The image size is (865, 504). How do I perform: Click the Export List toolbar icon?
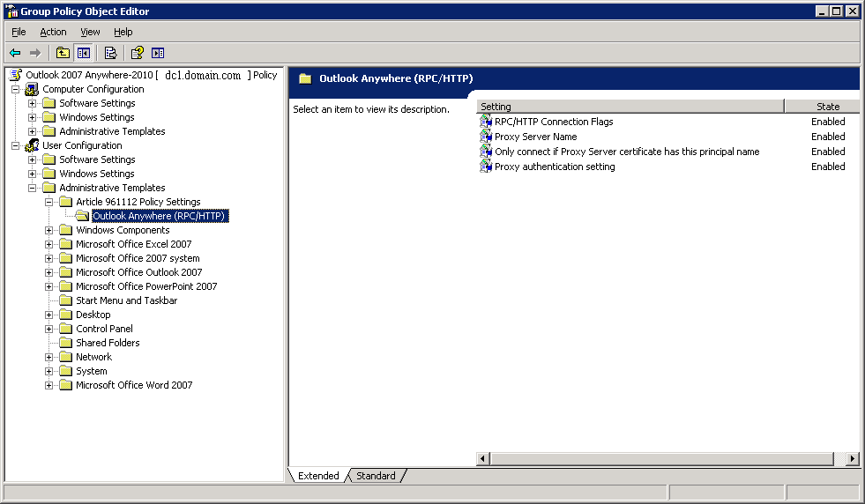110,53
